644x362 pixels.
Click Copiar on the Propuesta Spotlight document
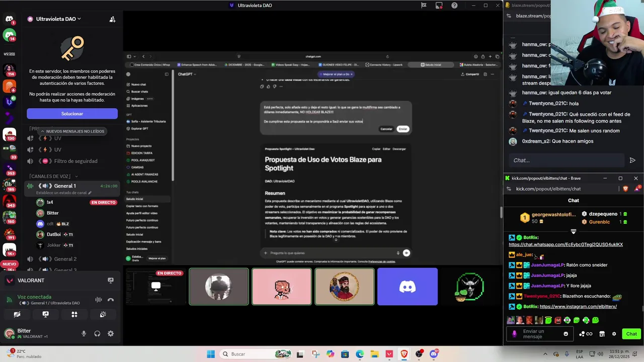click(376, 149)
